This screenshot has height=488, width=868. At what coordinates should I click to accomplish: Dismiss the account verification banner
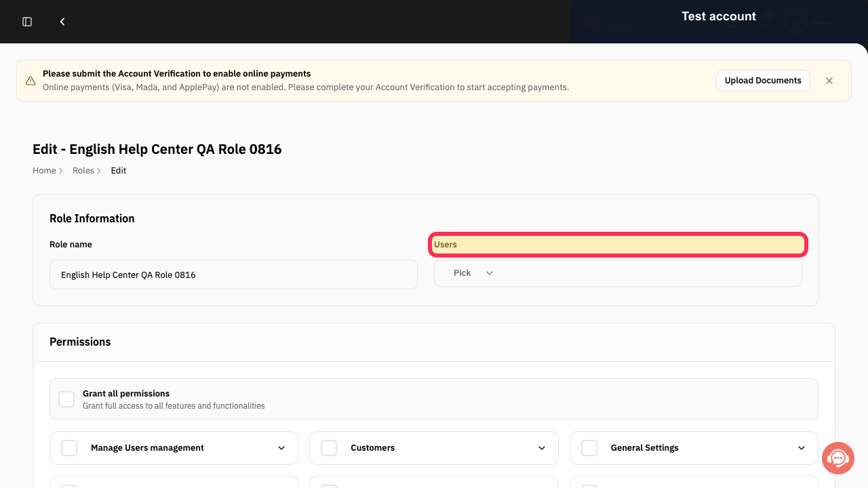[829, 81]
